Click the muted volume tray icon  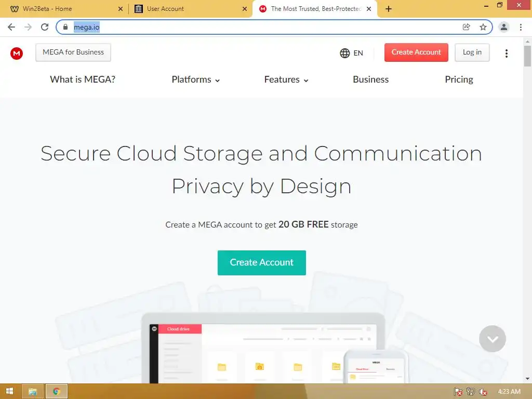click(x=483, y=392)
